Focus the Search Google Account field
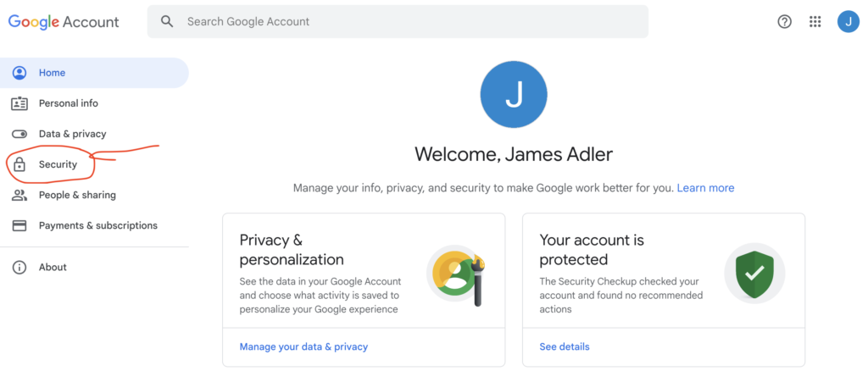The width and height of the screenshot is (868, 382). coord(407,21)
